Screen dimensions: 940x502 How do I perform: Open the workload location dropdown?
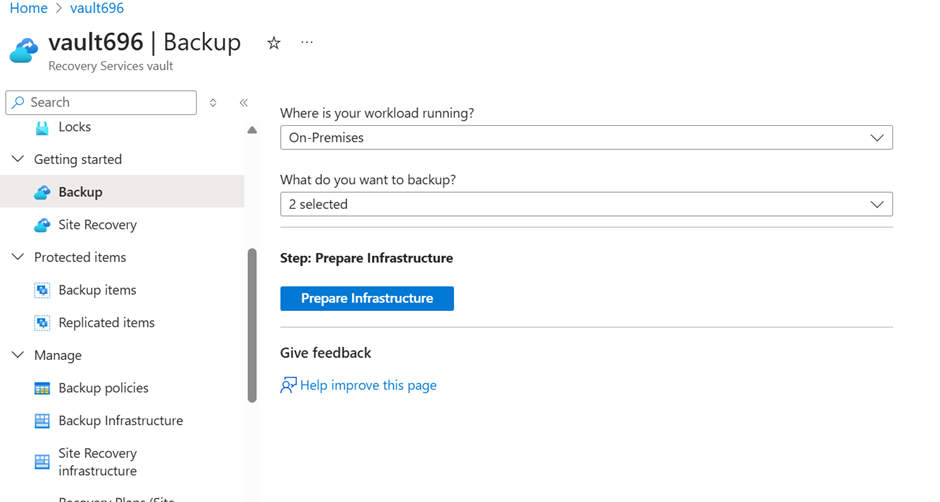point(586,138)
